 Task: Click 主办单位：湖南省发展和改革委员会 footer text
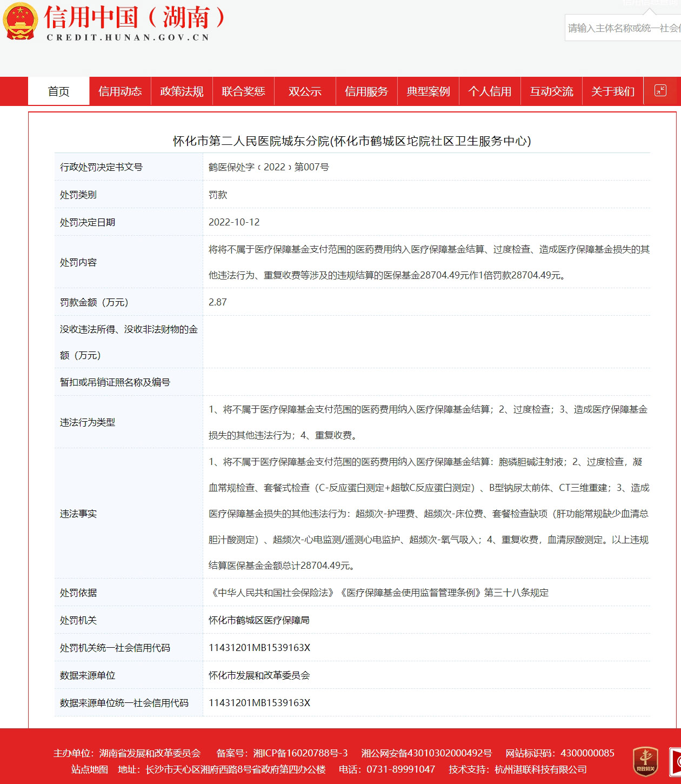pyautogui.click(x=127, y=753)
